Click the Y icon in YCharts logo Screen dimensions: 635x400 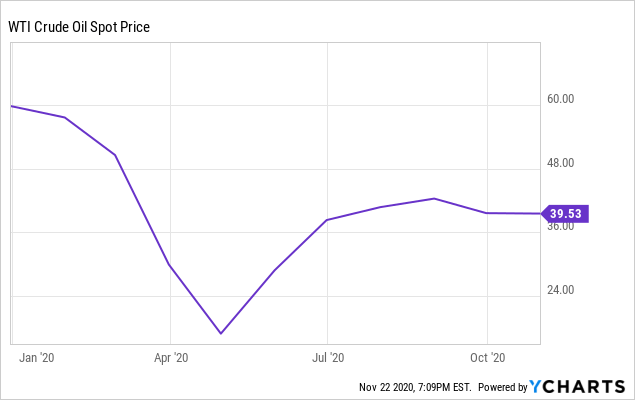pyautogui.click(x=535, y=387)
